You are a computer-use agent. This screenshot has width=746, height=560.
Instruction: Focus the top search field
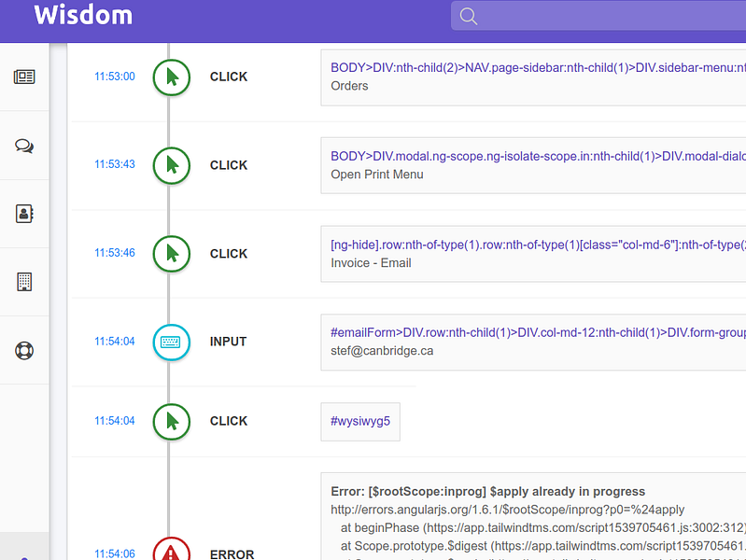pyautogui.click(x=598, y=16)
